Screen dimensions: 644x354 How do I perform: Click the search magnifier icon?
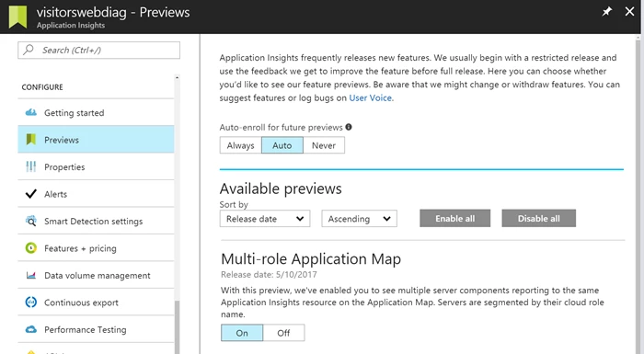coord(29,50)
